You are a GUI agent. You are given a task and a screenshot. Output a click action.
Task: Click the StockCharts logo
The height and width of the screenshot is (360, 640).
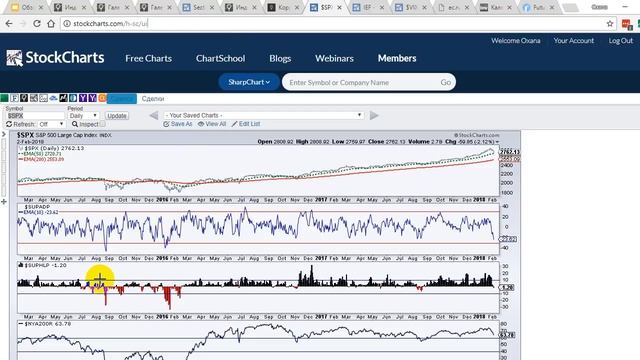(x=55, y=58)
